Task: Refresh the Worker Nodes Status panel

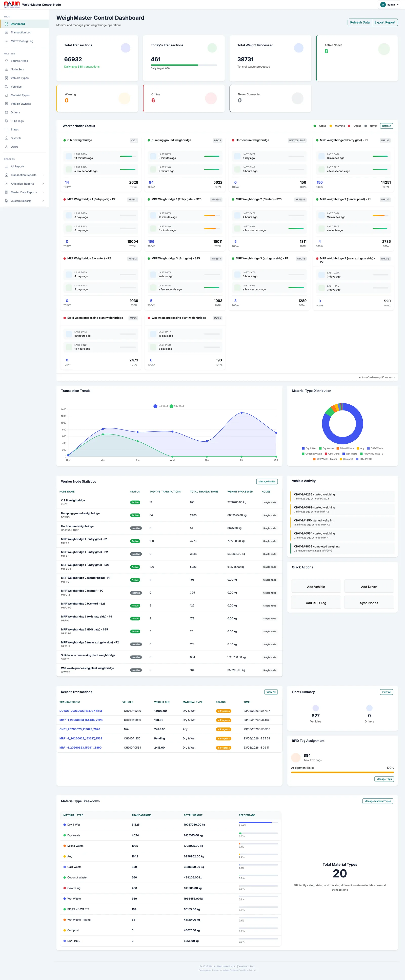Action: [x=386, y=126]
